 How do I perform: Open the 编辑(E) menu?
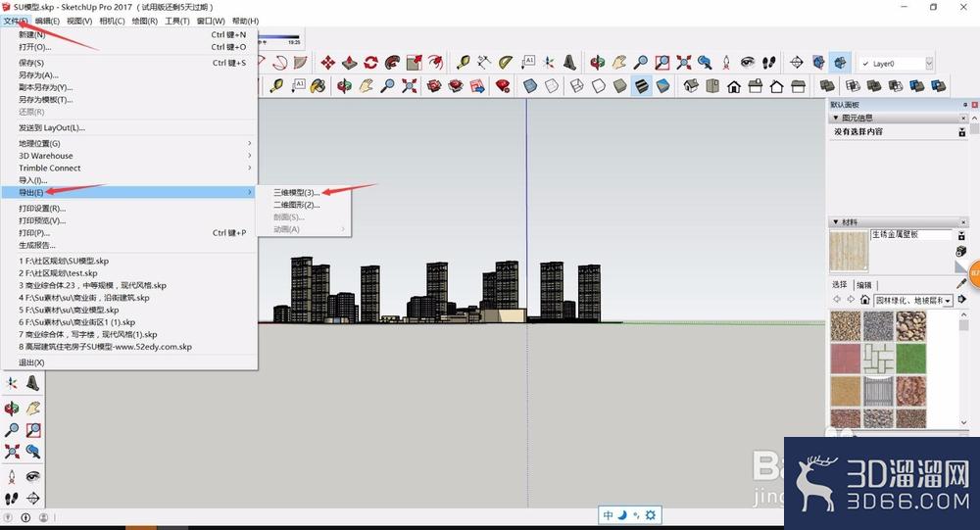point(47,21)
